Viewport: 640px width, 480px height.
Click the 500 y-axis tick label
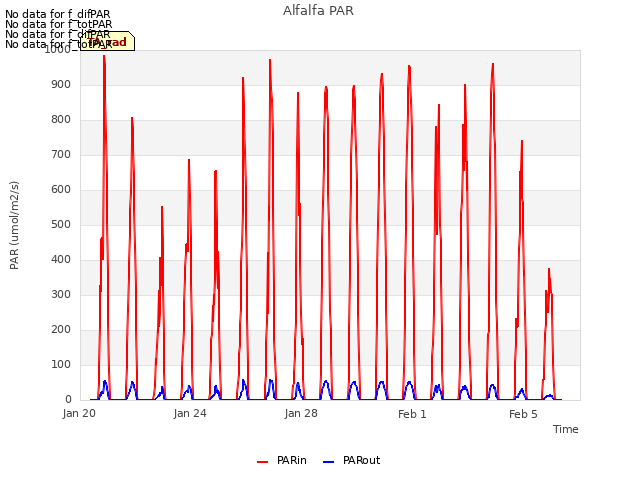(x=61, y=224)
